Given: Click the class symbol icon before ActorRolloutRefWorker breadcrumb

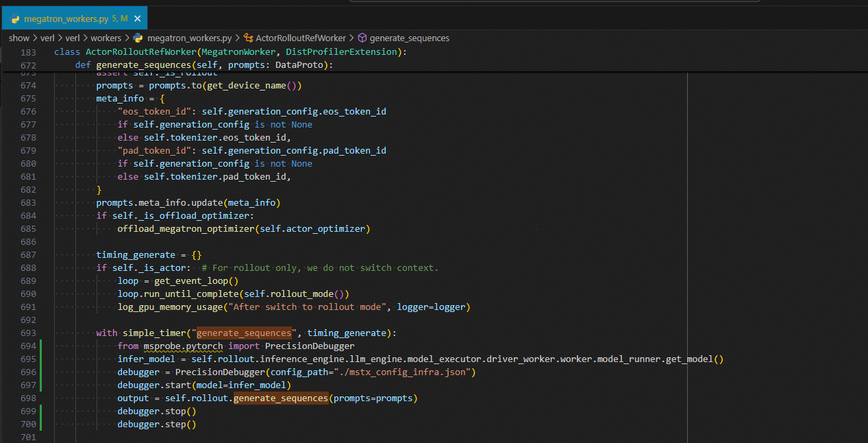Looking at the screenshot, I should pos(247,38).
